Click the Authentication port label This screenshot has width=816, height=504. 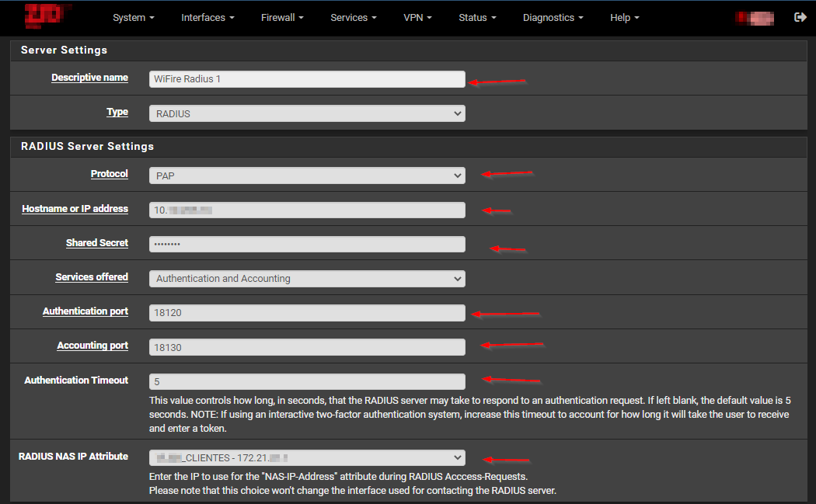(85, 311)
